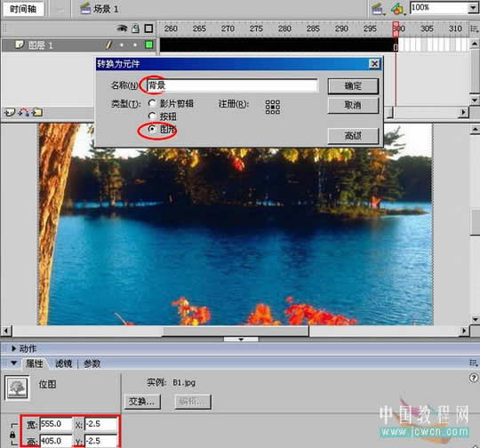Click inside the 名称 name field
Viewport: 480px width, 448px height.
[x=232, y=85]
